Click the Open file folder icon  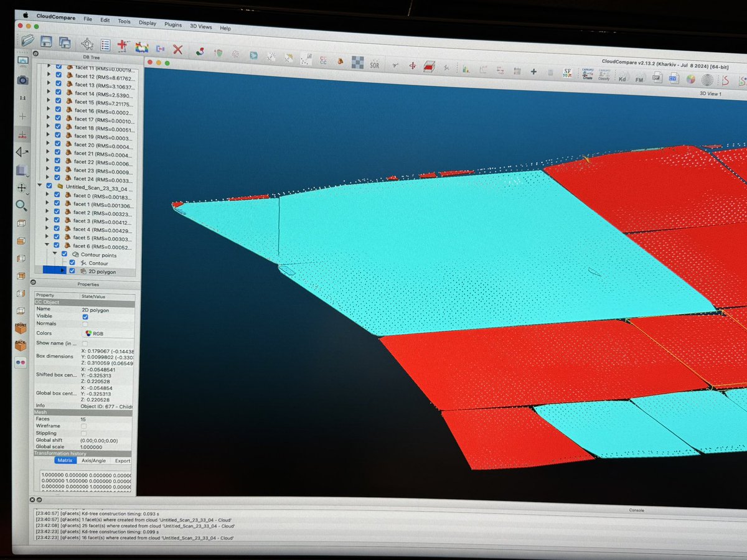pos(27,41)
